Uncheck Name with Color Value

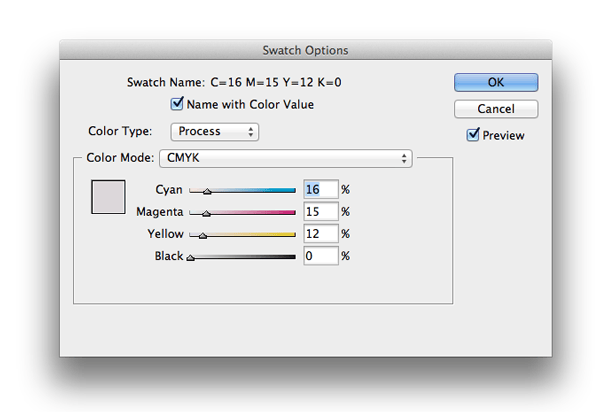click(177, 104)
